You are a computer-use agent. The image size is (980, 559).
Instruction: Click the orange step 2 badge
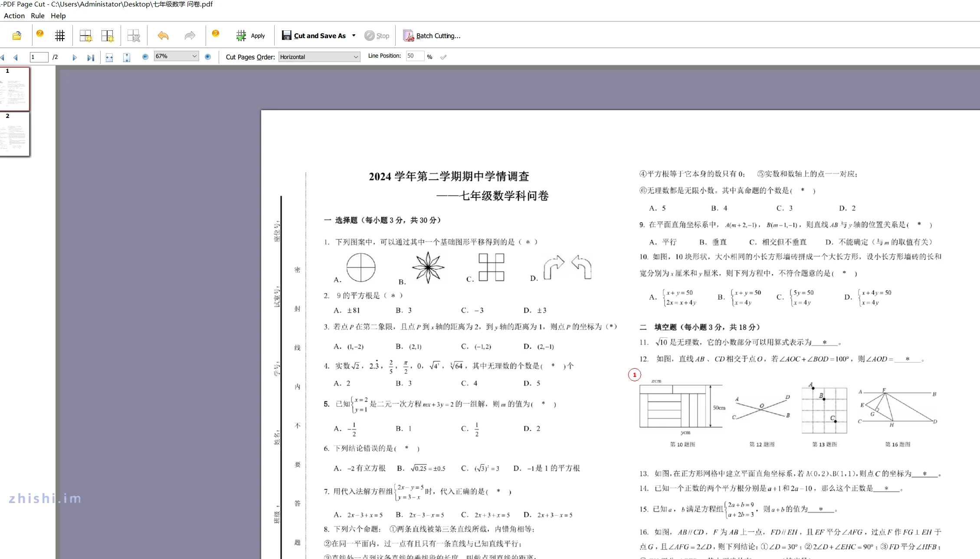coord(40,33)
